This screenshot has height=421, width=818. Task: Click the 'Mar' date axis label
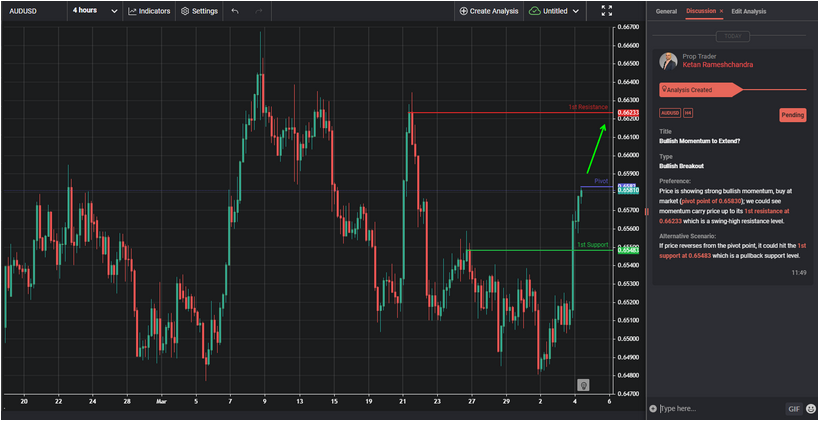click(x=162, y=401)
